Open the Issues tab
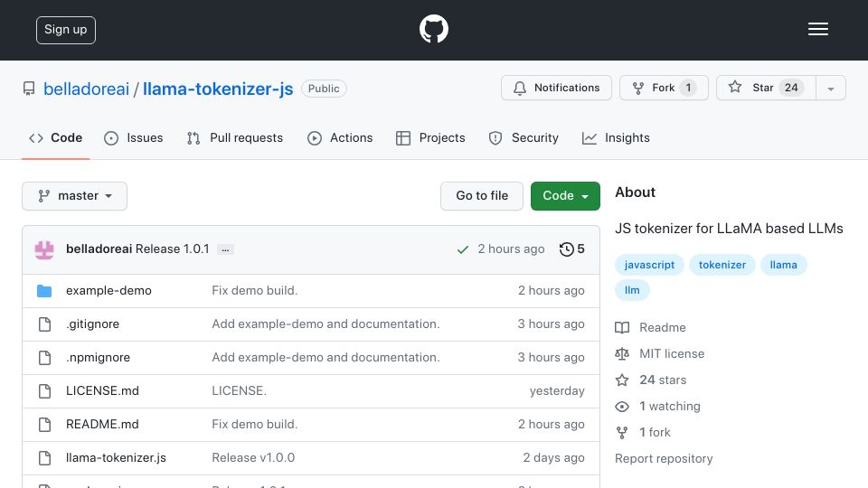This screenshot has width=868, height=488. (x=134, y=137)
